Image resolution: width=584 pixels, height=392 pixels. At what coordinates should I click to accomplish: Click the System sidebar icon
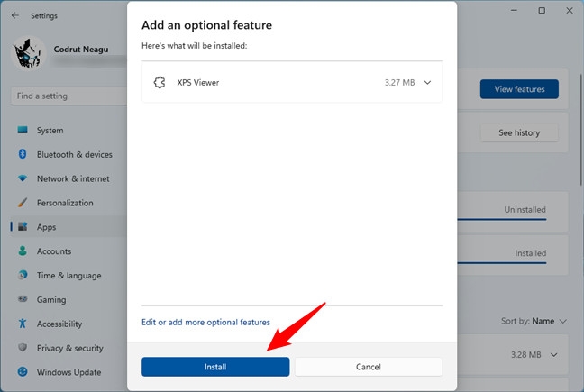coord(23,131)
